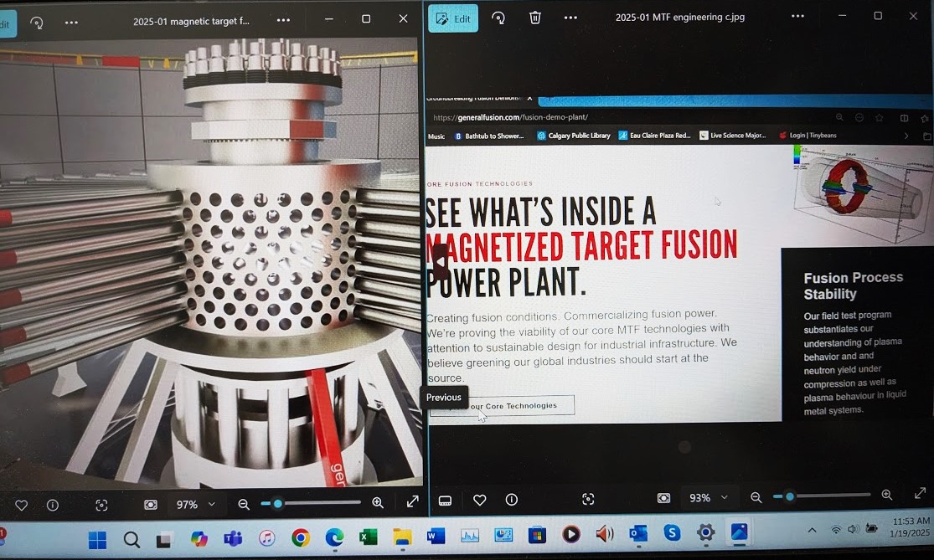Expand the 97% zoom level dropdown
The width and height of the screenshot is (934, 560).
[211, 505]
